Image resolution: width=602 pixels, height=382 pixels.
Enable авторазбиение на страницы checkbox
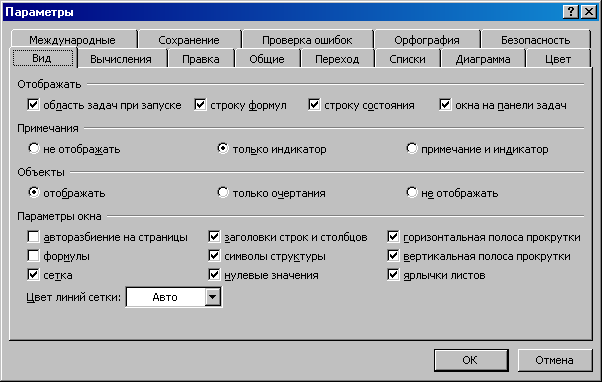point(33,236)
